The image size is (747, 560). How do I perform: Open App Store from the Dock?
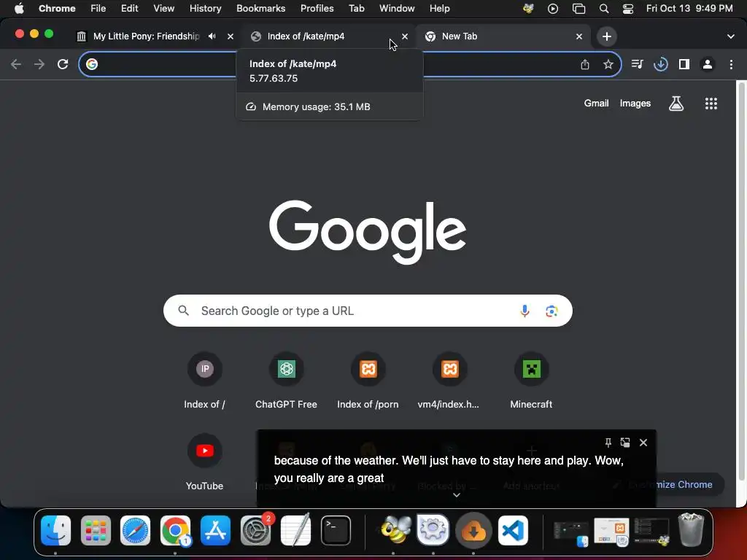215,530
